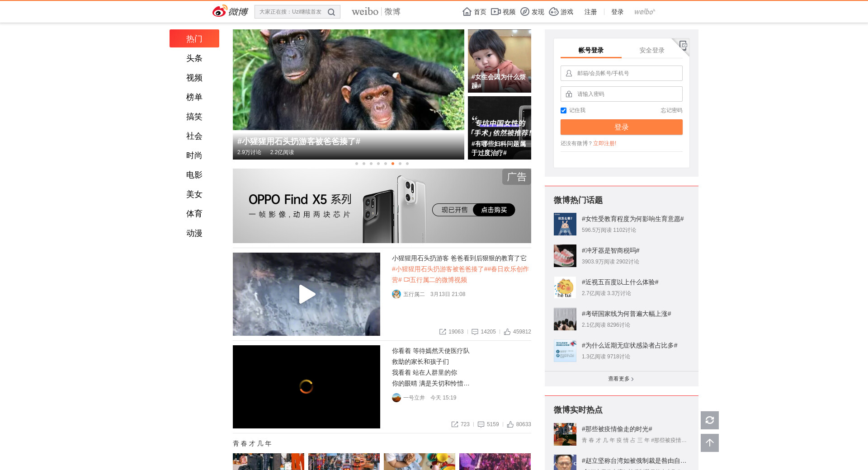Play the chimpanzee video
This screenshot has height=470, width=868.
307,294
